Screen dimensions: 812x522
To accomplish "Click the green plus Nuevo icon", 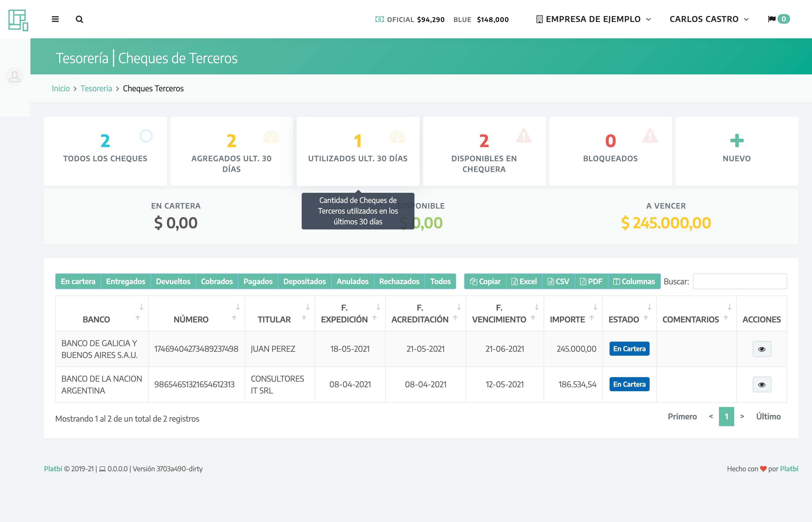I will [x=737, y=141].
